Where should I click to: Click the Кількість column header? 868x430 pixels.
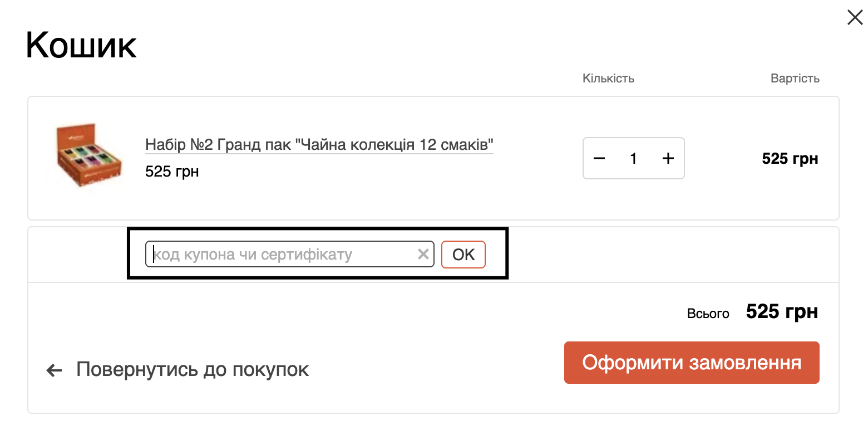pyautogui.click(x=608, y=79)
